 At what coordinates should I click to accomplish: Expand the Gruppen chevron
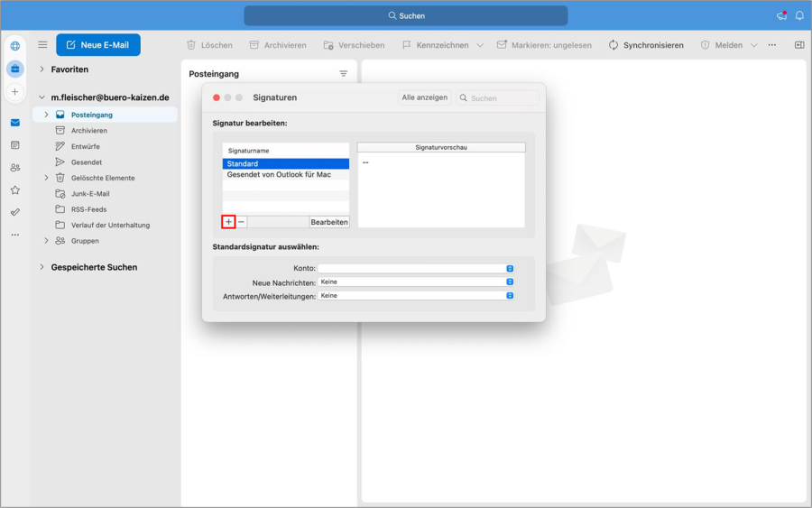(46, 241)
